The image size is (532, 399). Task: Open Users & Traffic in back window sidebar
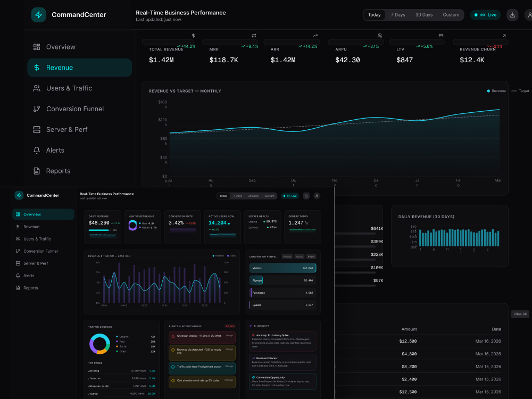tap(79, 88)
